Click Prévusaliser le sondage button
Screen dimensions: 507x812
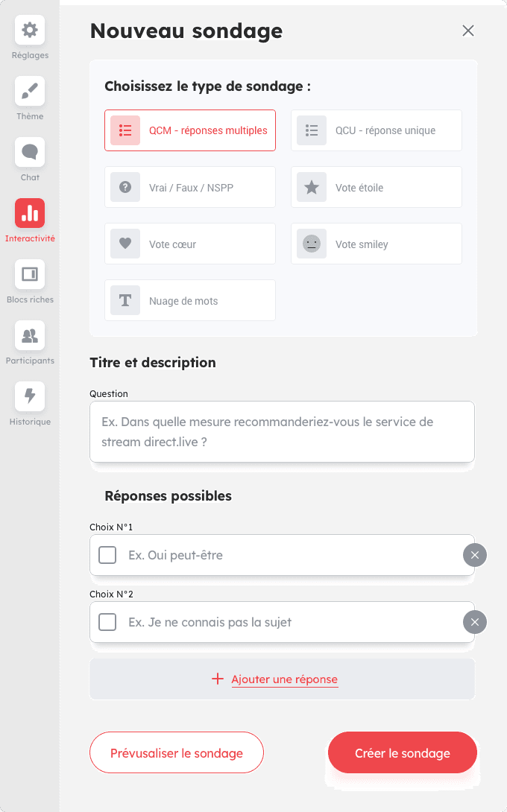177,753
